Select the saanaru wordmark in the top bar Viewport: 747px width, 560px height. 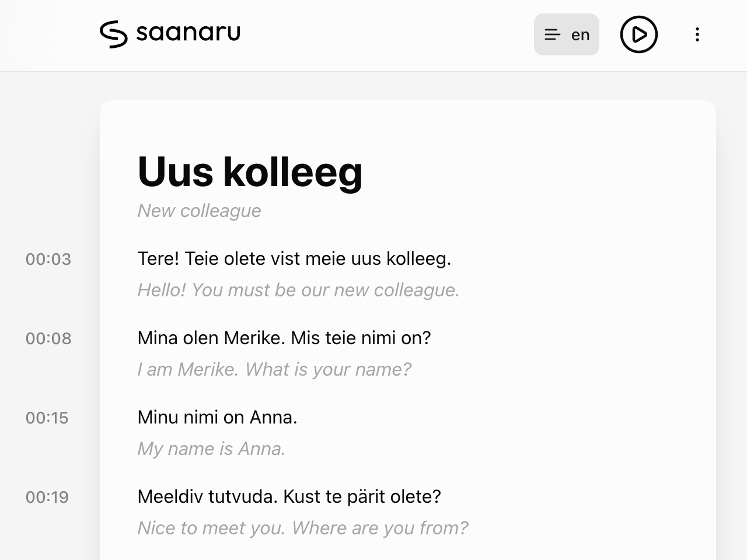pyautogui.click(x=187, y=33)
